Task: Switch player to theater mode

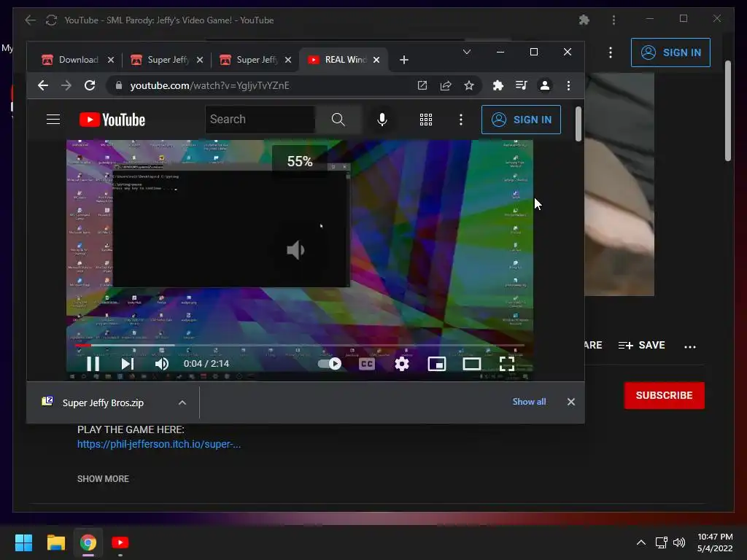Action: (x=472, y=364)
